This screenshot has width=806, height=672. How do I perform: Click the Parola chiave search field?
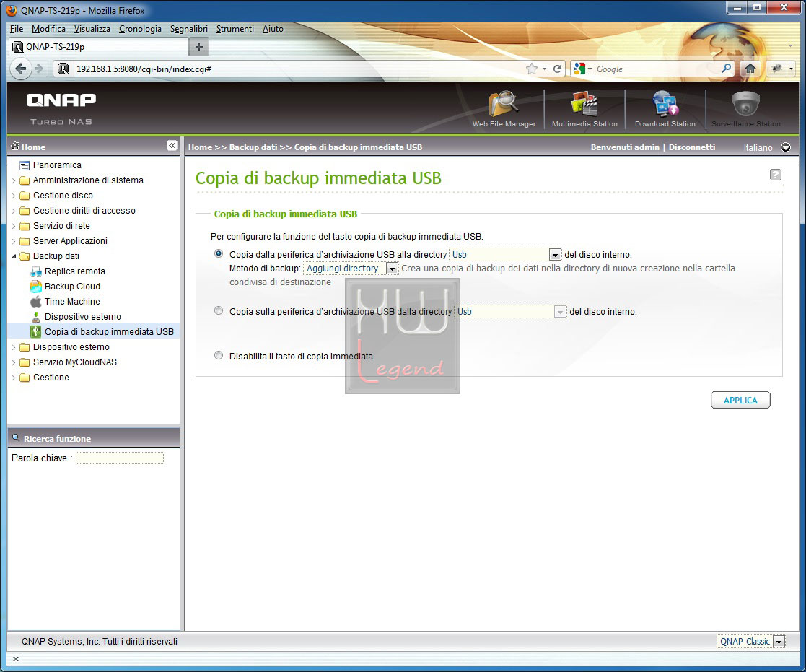coord(120,458)
